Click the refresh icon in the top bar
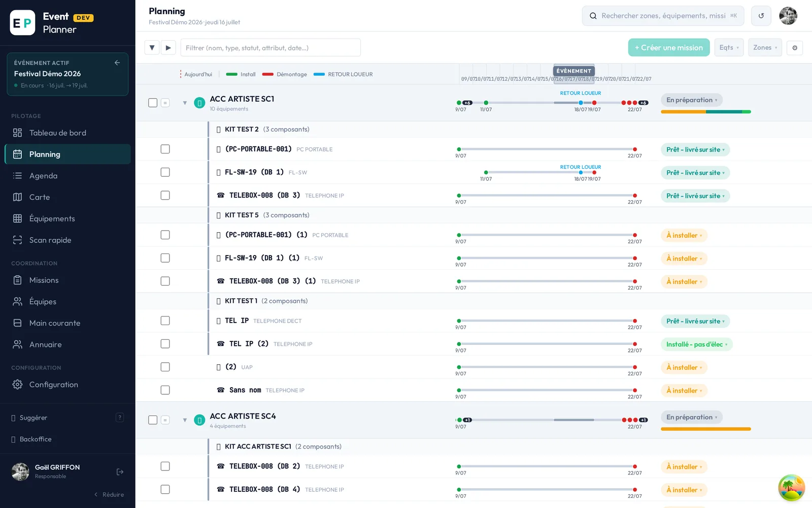The width and height of the screenshot is (812, 508). (761, 16)
